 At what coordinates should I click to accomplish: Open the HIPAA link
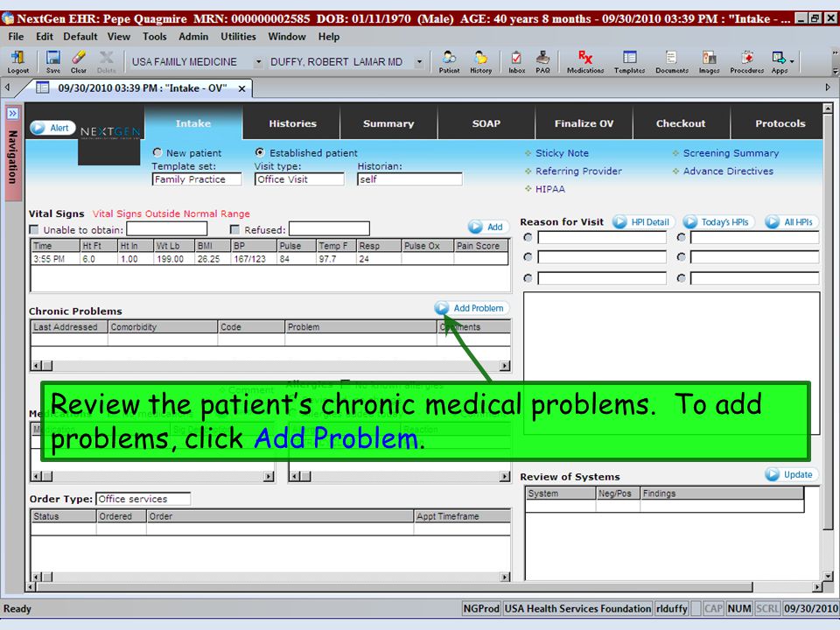(550, 189)
